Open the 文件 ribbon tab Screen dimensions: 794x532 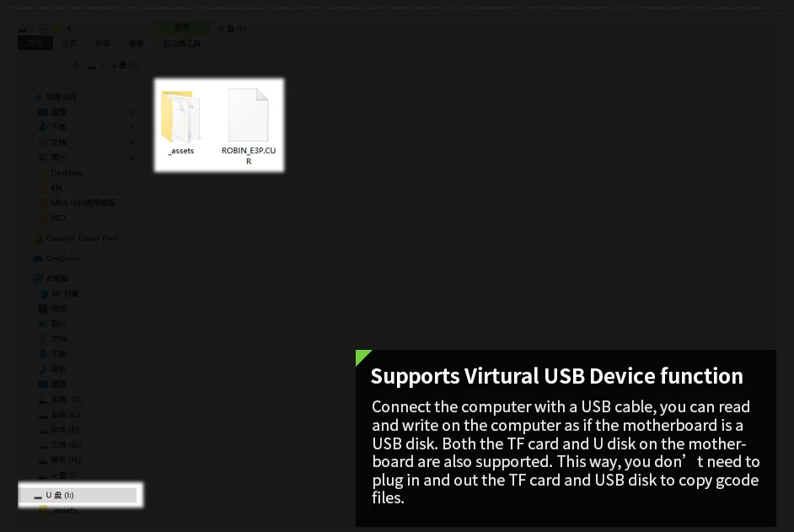35,44
